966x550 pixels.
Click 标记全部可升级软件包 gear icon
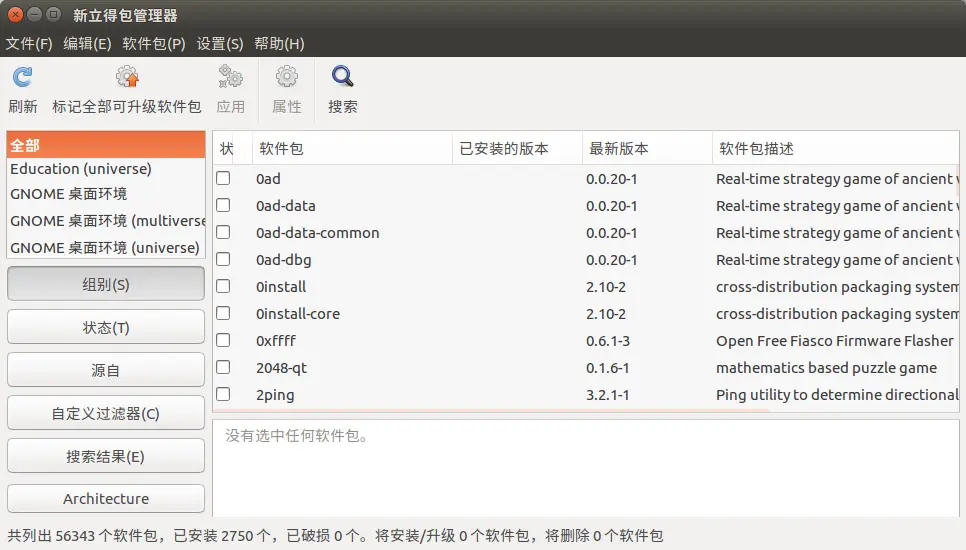(127, 77)
